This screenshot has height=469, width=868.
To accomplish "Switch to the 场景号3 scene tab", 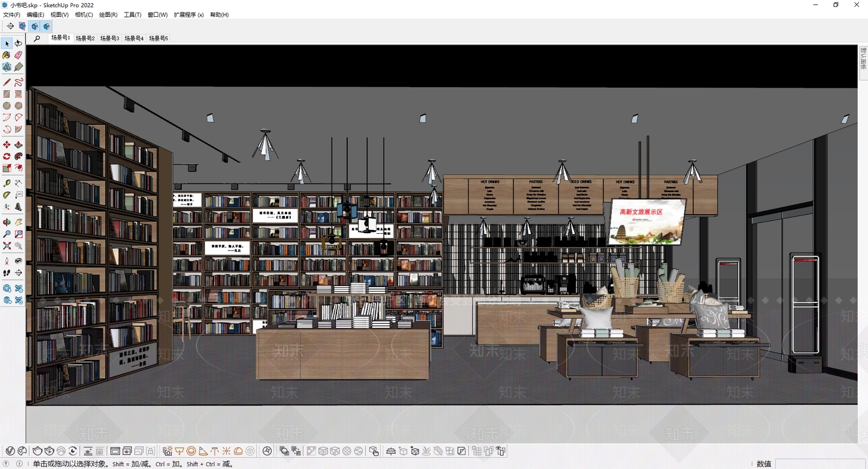I will (109, 38).
